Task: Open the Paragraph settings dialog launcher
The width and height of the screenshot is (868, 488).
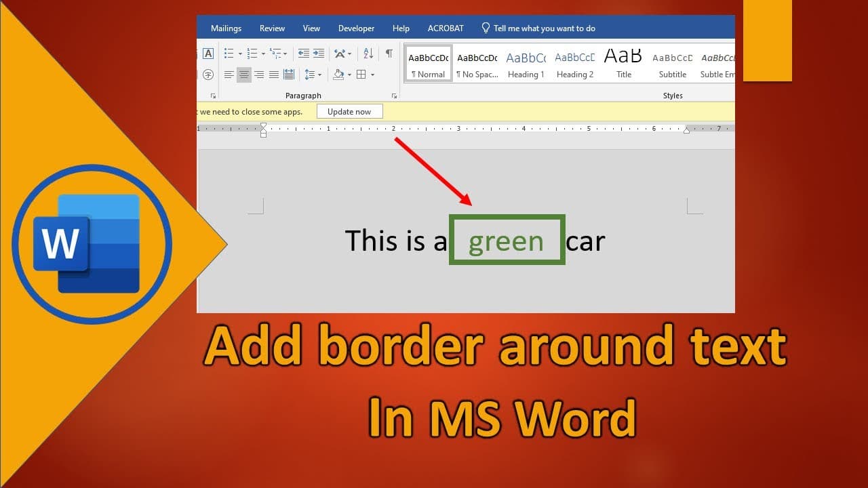Action: pos(394,96)
